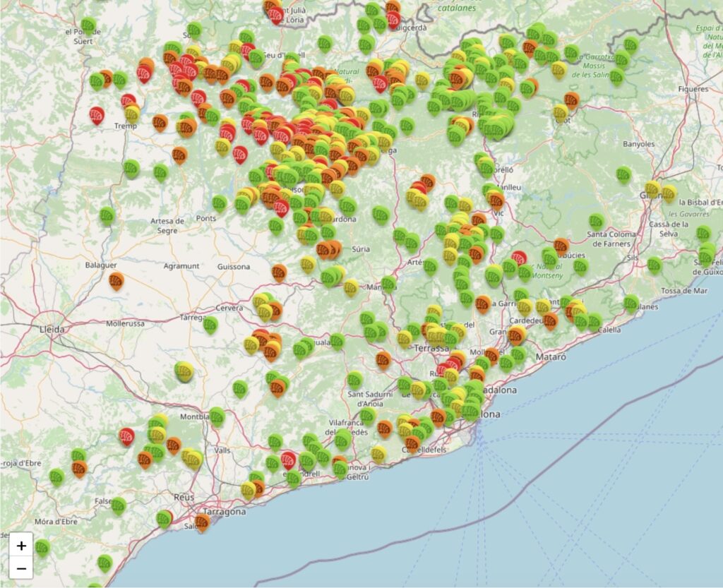This screenshot has width=723, height=588.
Task: Open the green marker west of Artesa de Segre
Action: point(107,215)
